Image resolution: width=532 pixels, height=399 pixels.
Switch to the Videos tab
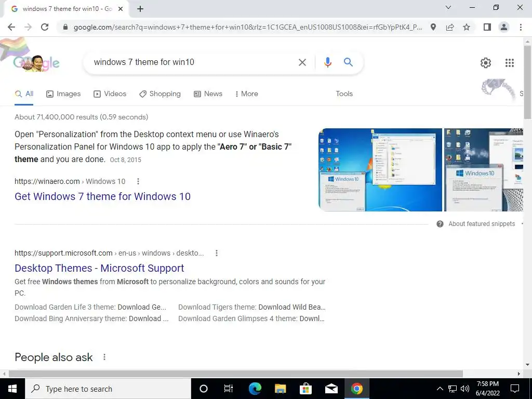tap(110, 94)
